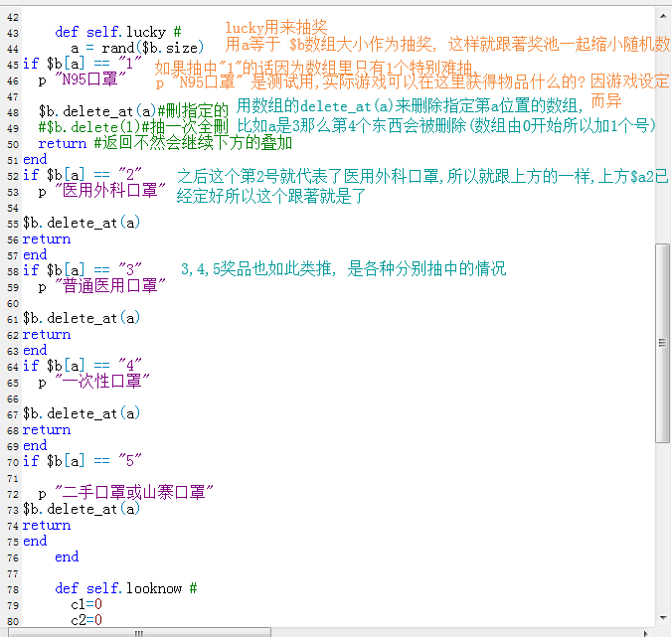The image size is (672, 637).
Task: Click 'c1=0' on line 79
Action: coord(86,604)
